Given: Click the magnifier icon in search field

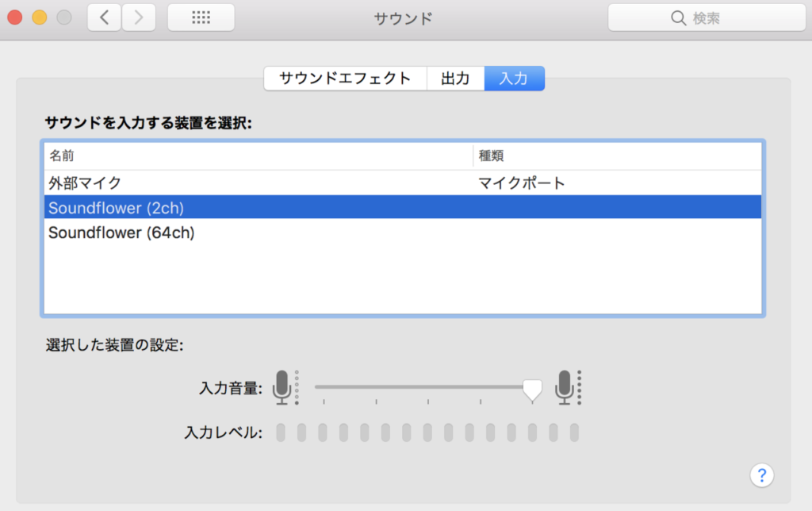Looking at the screenshot, I should click(x=678, y=18).
